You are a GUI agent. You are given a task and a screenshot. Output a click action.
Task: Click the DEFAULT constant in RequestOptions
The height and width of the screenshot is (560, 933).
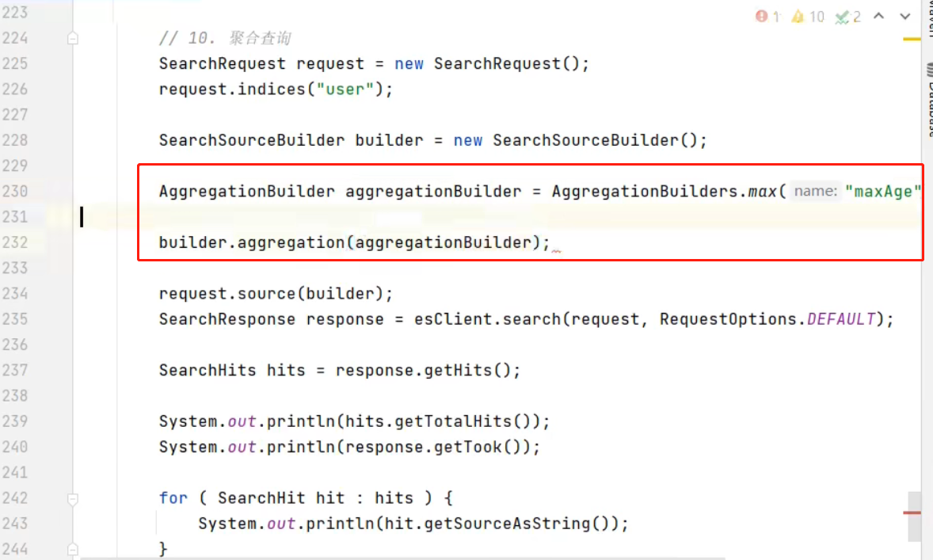[x=841, y=319]
